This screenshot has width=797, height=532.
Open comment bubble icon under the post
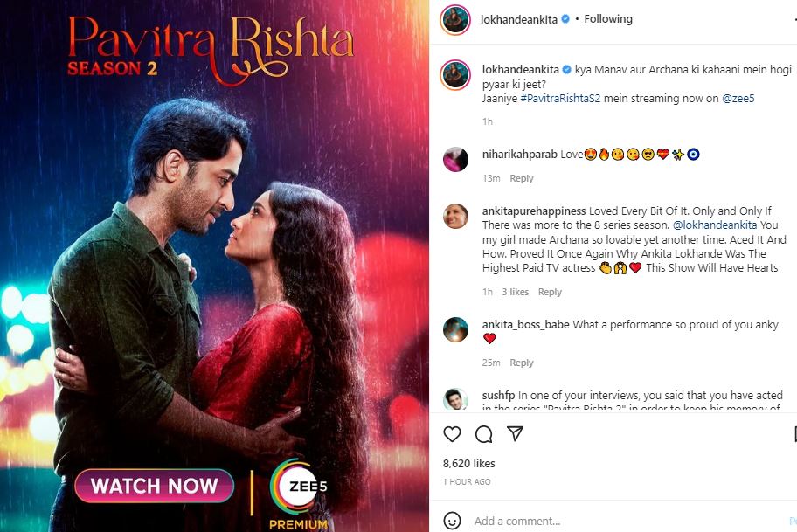[483, 434]
